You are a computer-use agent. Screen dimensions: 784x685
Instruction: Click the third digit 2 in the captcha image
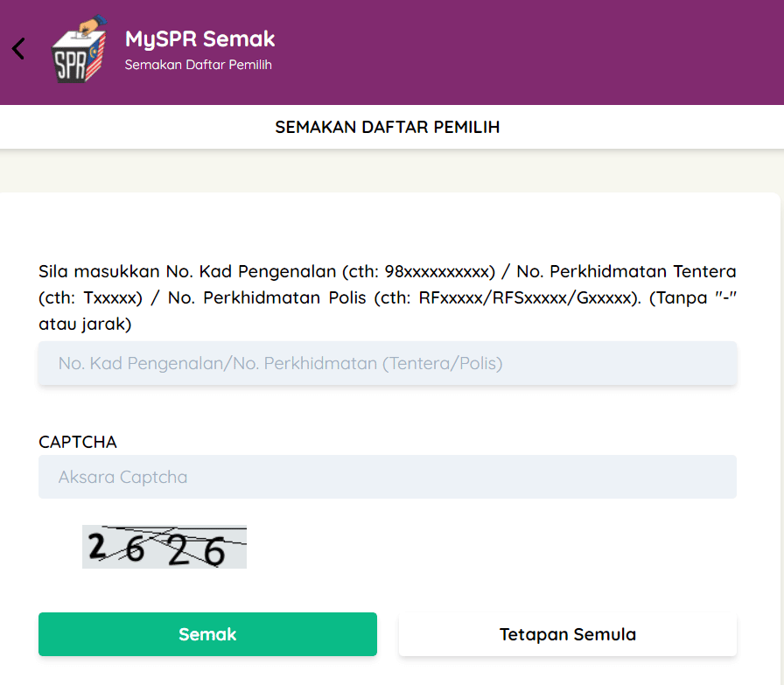(x=178, y=551)
